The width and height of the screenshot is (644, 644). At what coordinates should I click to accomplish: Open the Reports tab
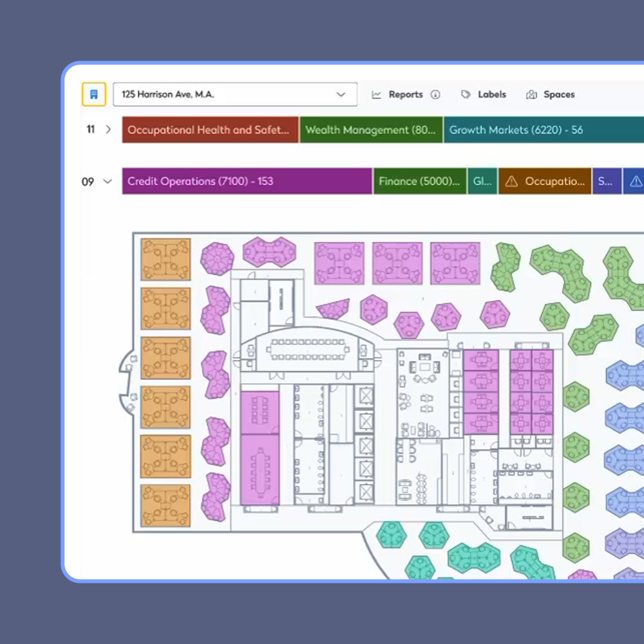click(x=406, y=95)
